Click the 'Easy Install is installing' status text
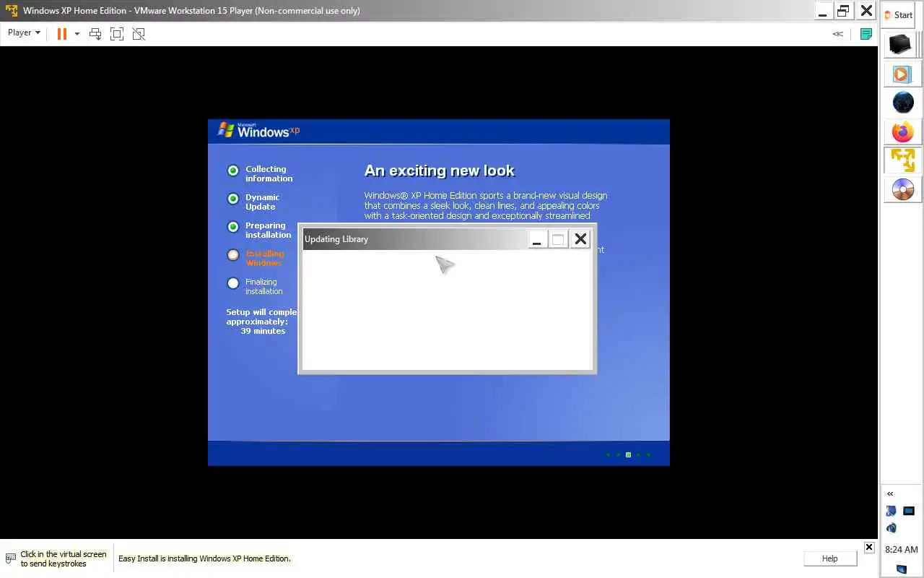924x578 pixels. click(204, 558)
